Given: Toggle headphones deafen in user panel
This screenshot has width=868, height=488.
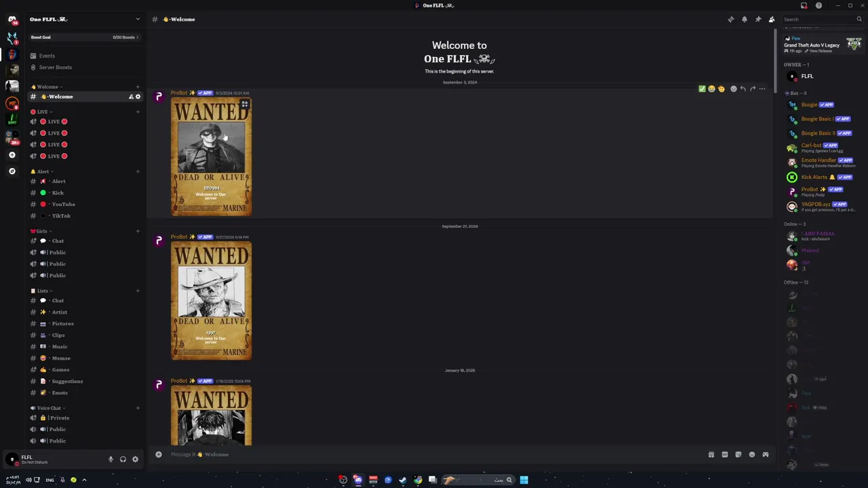Looking at the screenshot, I should [123, 460].
